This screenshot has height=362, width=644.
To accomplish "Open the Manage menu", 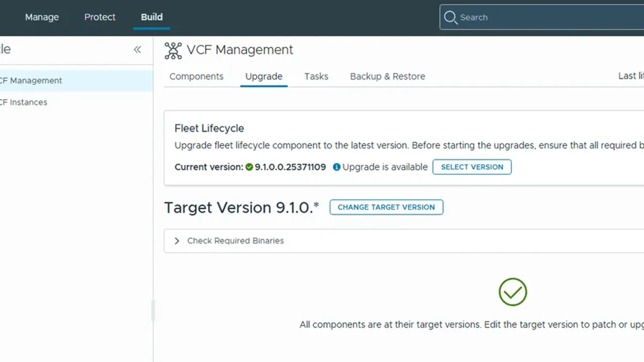I will (42, 17).
